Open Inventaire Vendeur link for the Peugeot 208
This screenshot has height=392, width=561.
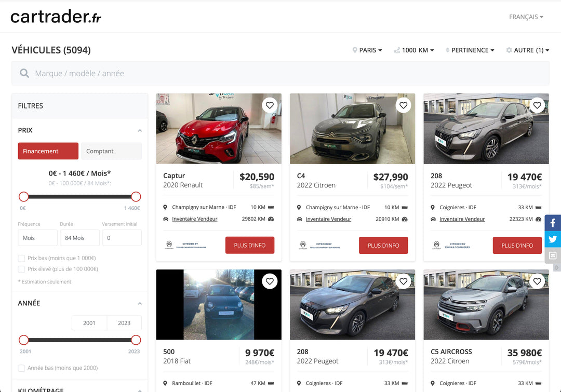462,219
